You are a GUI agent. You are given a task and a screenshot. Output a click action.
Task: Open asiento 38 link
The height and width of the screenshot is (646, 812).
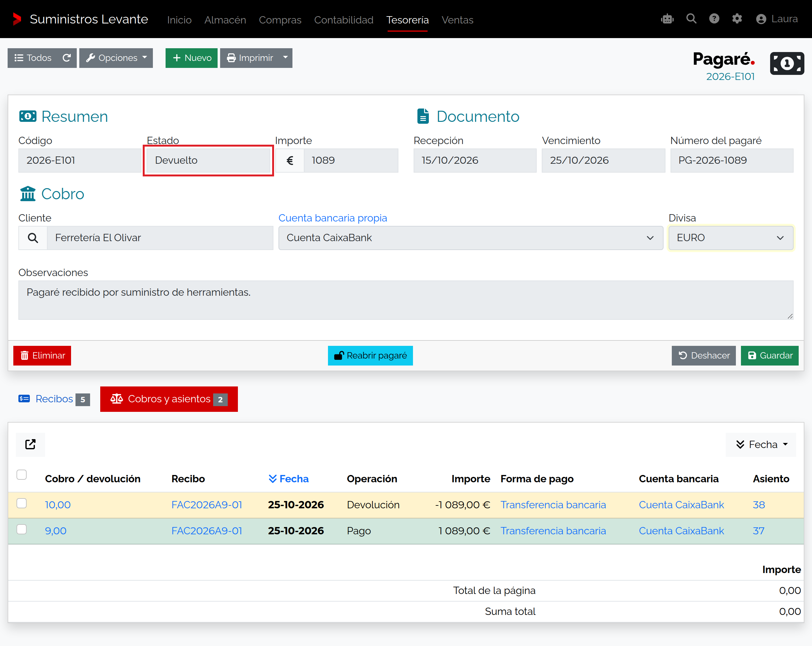(x=758, y=505)
